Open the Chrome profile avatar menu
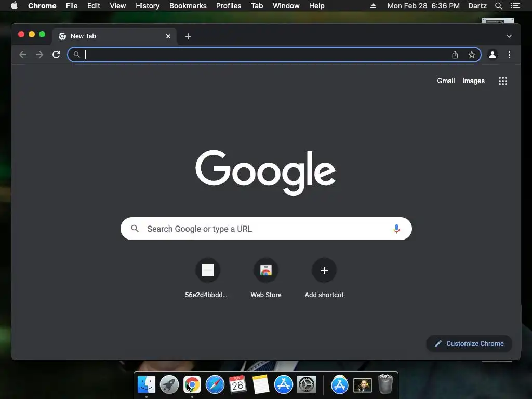The height and width of the screenshot is (399, 532). (493, 55)
